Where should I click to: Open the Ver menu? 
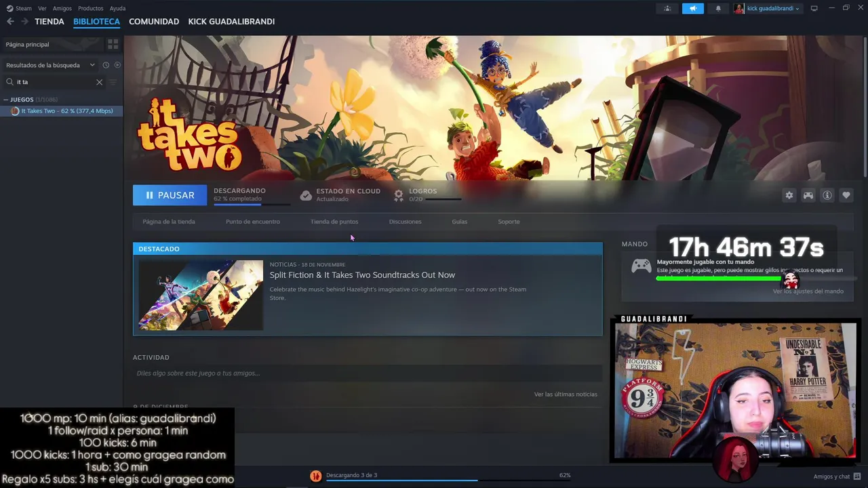(43, 9)
